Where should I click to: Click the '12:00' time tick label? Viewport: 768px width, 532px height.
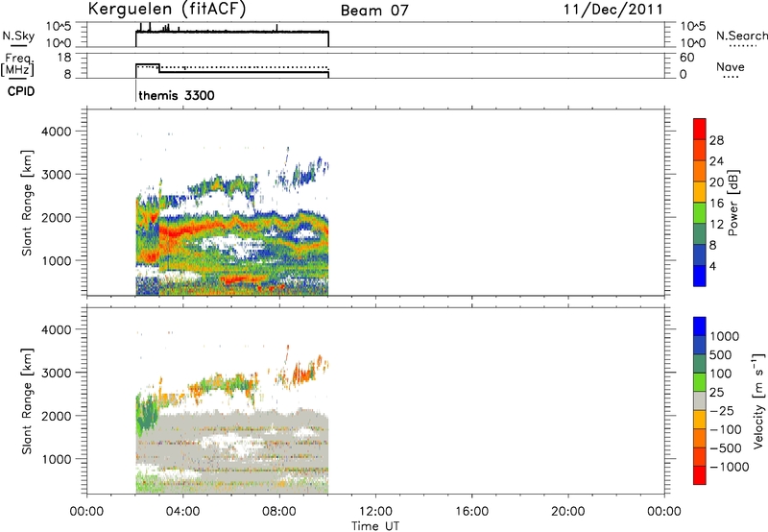[375, 512]
